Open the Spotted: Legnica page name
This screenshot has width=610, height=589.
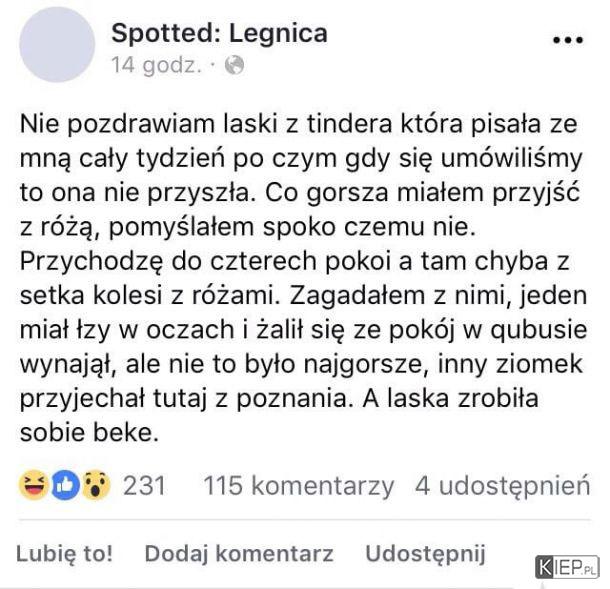point(219,33)
